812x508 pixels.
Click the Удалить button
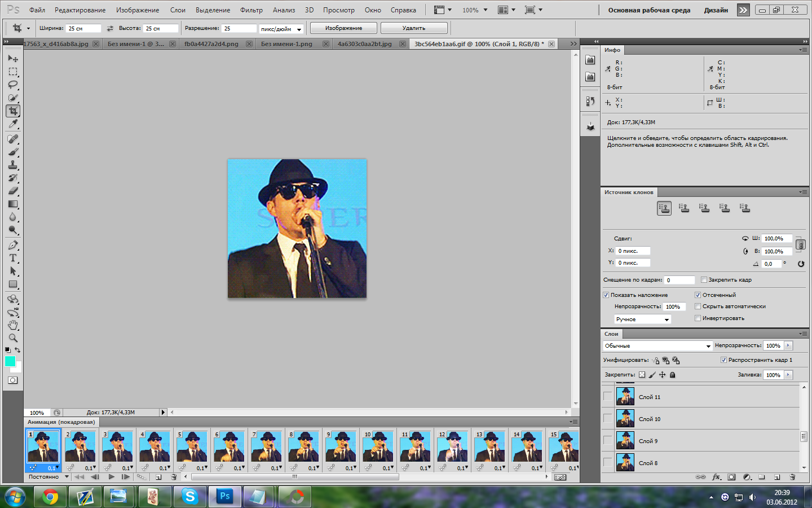(414, 28)
